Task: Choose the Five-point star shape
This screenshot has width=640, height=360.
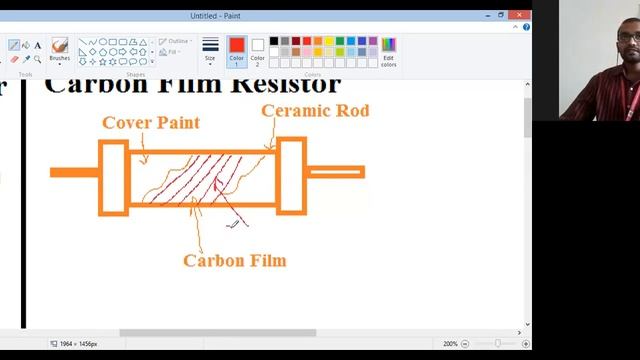Action: [103, 62]
